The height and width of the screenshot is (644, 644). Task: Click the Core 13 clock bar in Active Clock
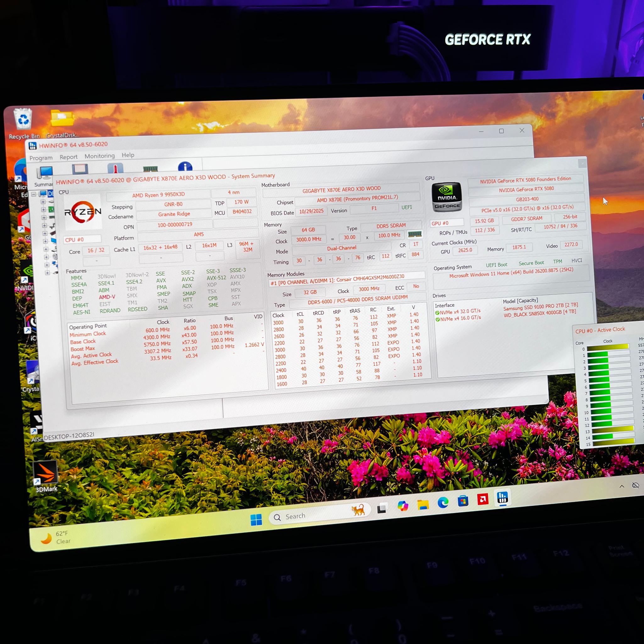613,430
